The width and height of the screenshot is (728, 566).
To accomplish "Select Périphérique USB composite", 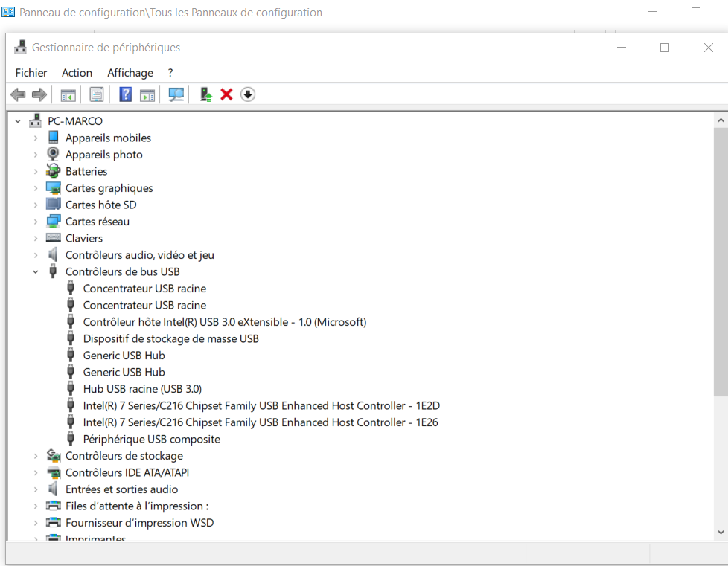I will [x=152, y=439].
